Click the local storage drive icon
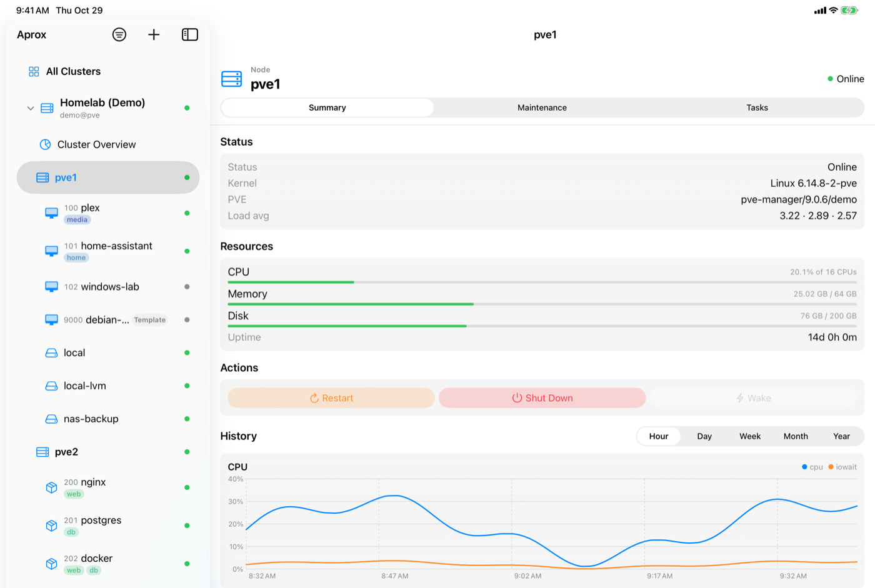The height and width of the screenshot is (588, 875). (x=52, y=353)
